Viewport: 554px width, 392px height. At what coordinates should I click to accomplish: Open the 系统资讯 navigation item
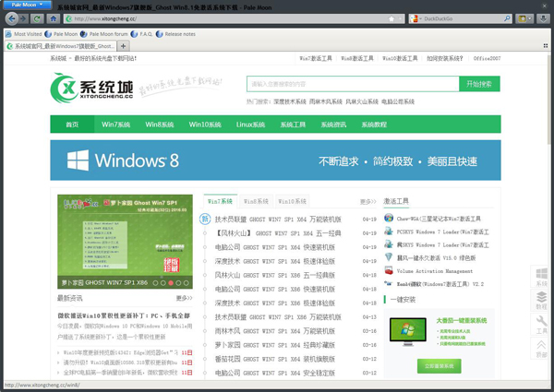[333, 125]
